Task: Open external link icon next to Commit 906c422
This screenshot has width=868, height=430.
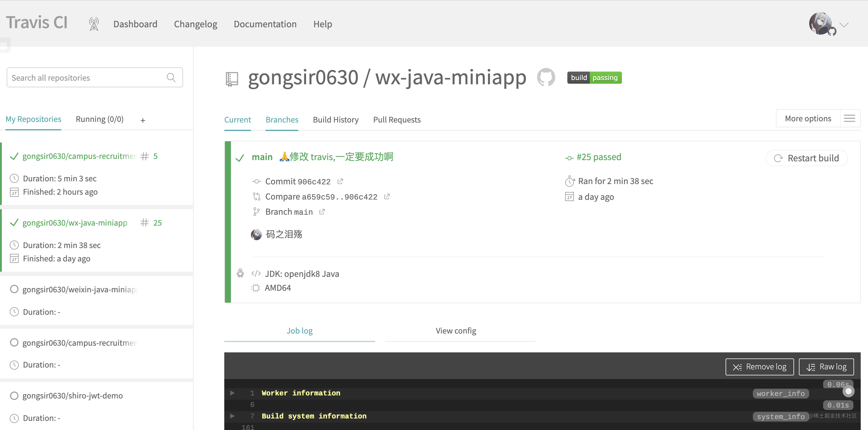Action: tap(340, 181)
